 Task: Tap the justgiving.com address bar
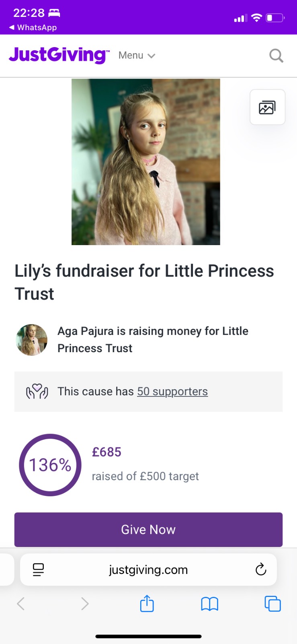pos(148,570)
